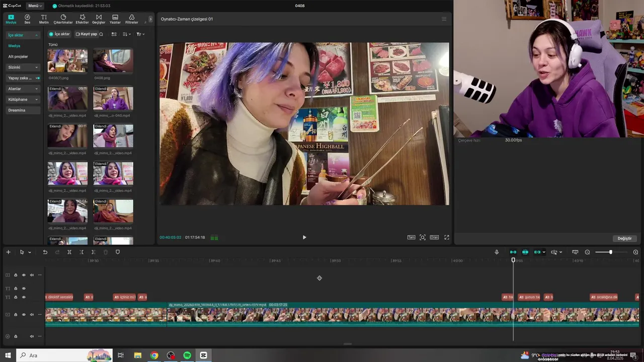The width and height of the screenshot is (644, 362).
Task: Click the Kayıt yap record button
Action: 86,34
